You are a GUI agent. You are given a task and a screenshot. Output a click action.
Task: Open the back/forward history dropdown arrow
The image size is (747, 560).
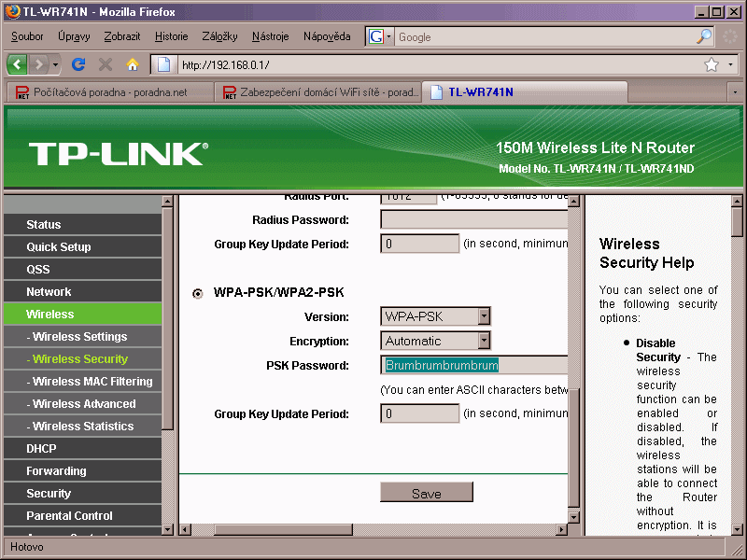pyautogui.click(x=55, y=63)
